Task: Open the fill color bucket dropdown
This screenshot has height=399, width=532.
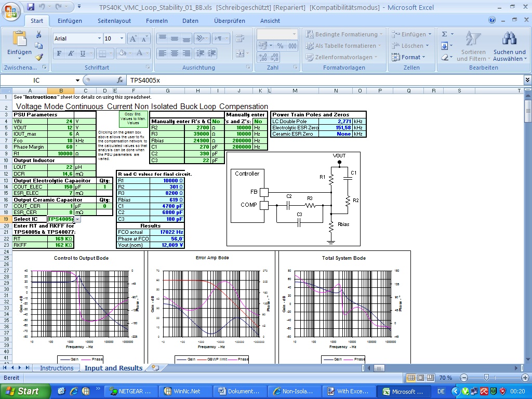Action: pos(129,54)
